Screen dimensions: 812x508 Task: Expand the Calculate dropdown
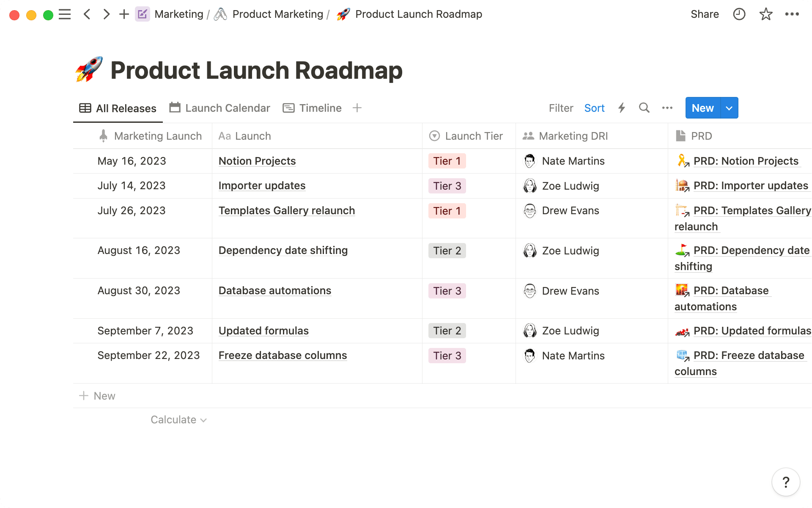tap(178, 420)
